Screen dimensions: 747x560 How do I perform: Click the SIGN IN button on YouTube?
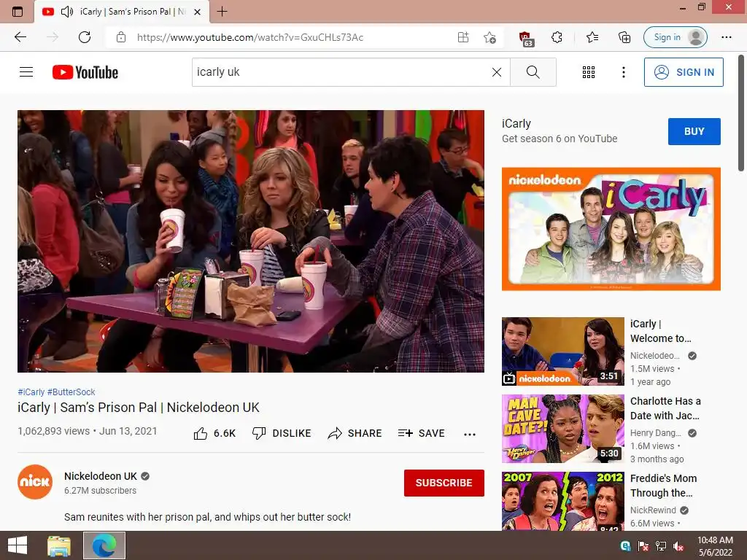(x=683, y=72)
